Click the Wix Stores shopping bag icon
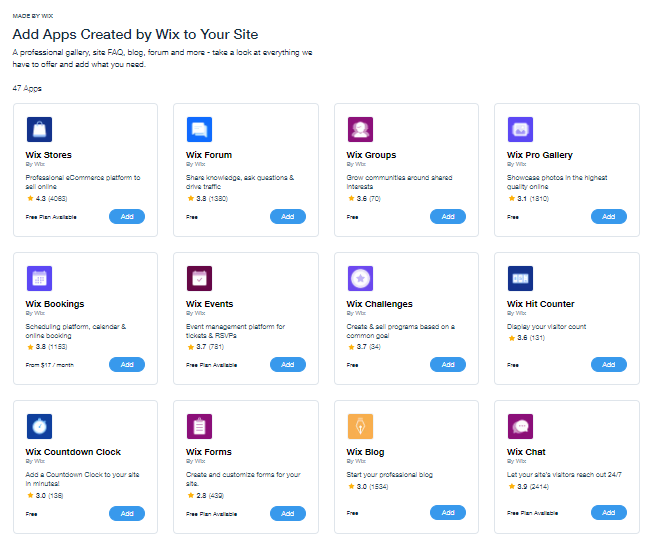Viewport: 653px width, 545px height. [38, 129]
